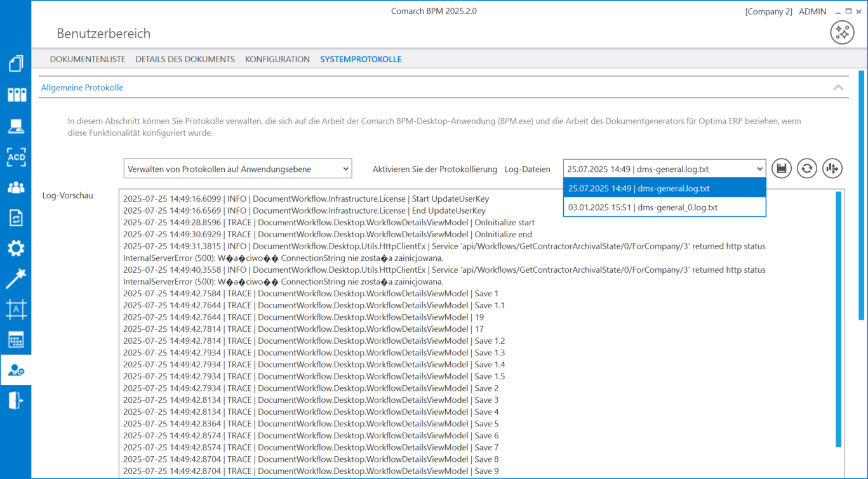The width and height of the screenshot is (868, 479).
Task: Click the save log file icon
Action: point(782,169)
